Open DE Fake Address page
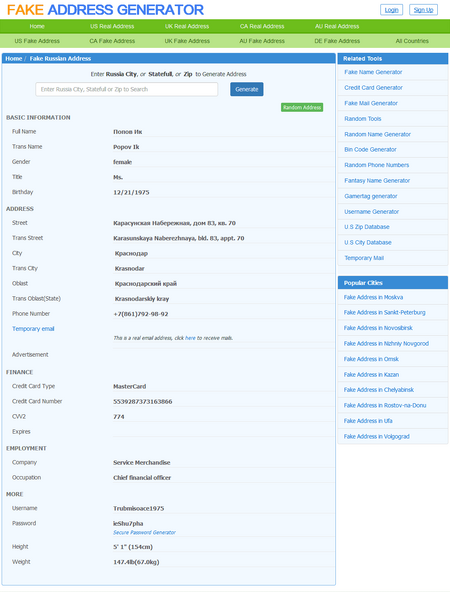 pyautogui.click(x=337, y=41)
